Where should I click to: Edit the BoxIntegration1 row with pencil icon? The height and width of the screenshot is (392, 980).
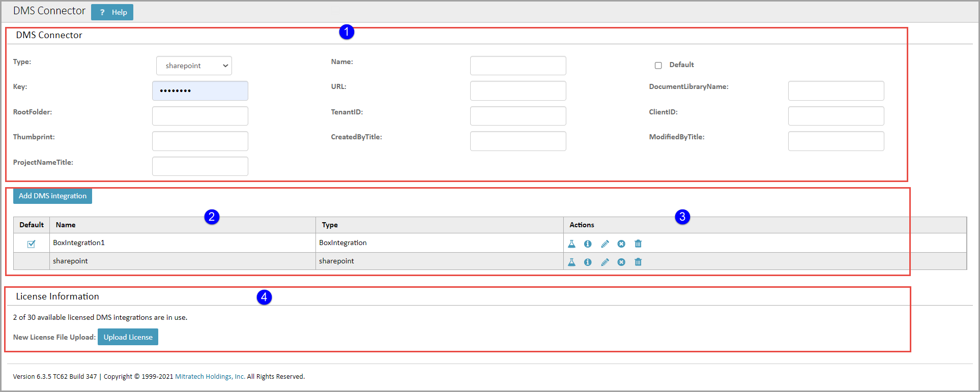604,244
